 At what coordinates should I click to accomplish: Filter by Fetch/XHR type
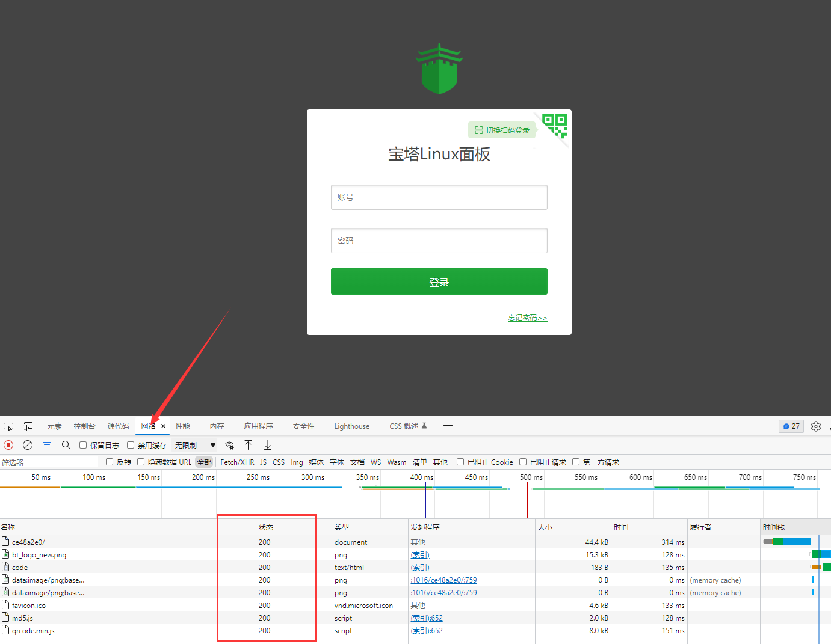(237, 462)
